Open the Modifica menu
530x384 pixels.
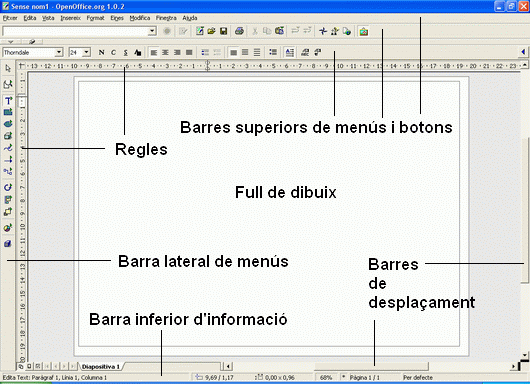click(x=140, y=18)
